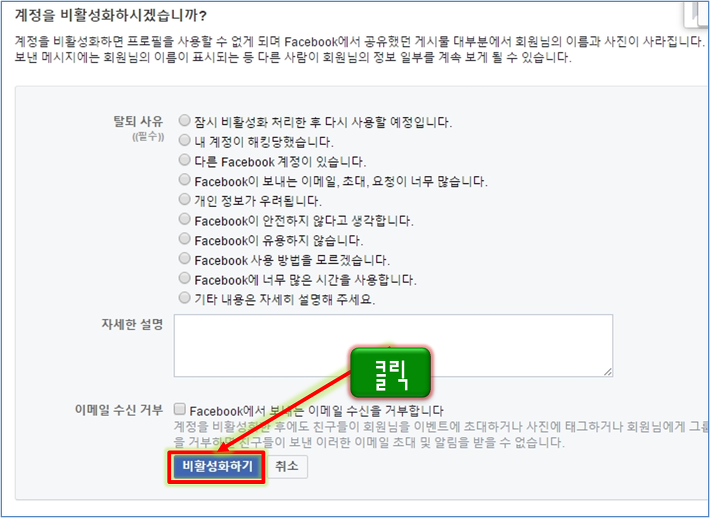Enable the 이메일 수신 거부 checkbox
The height and width of the screenshot is (518, 710).
point(180,409)
